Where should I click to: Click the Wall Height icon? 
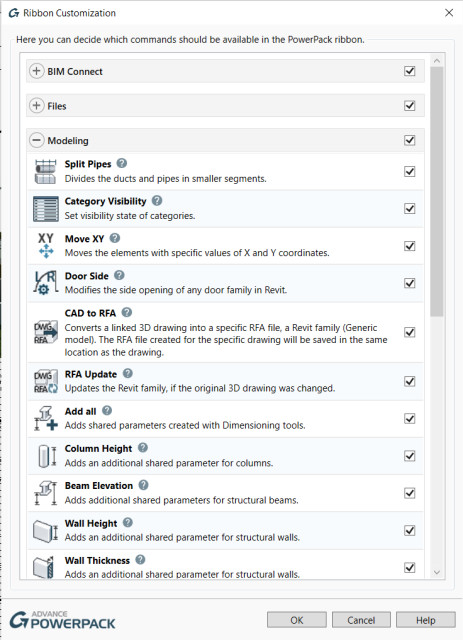point(45,531)
